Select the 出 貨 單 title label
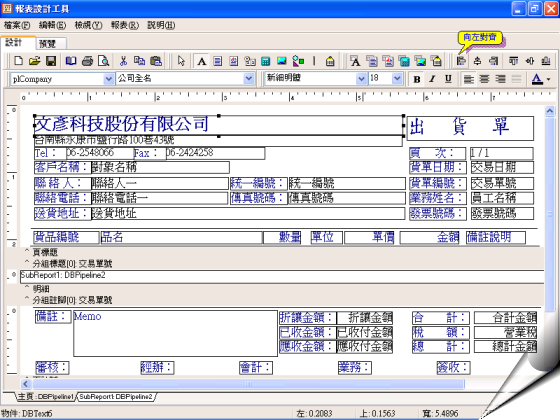 [x=470, y=128]
